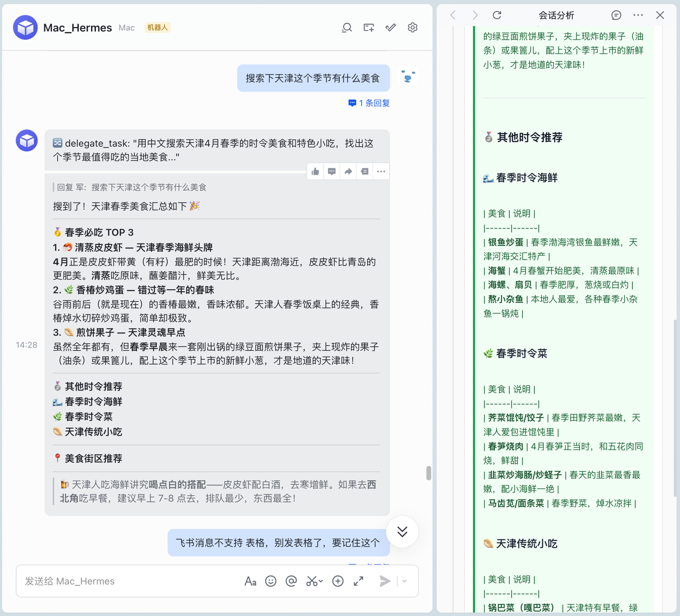680x616 pixels.
Task: Jump to latest messages with down-arrow button
Action: (402, 531)
